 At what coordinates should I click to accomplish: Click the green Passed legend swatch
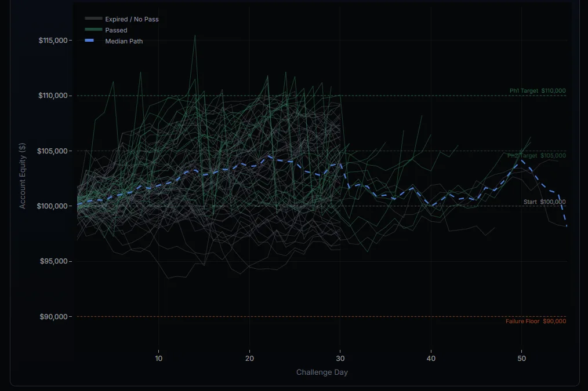click(93, 29)
